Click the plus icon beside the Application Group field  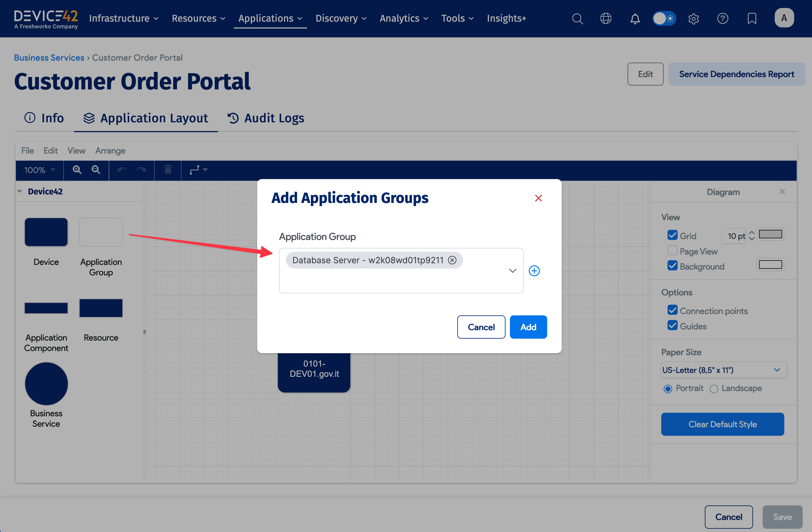[534, 271]
